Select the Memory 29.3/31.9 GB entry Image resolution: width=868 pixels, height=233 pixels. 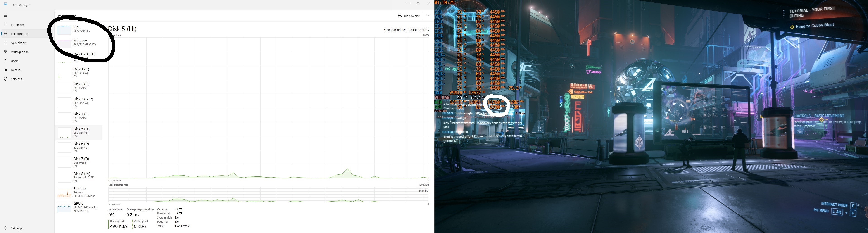78,43
